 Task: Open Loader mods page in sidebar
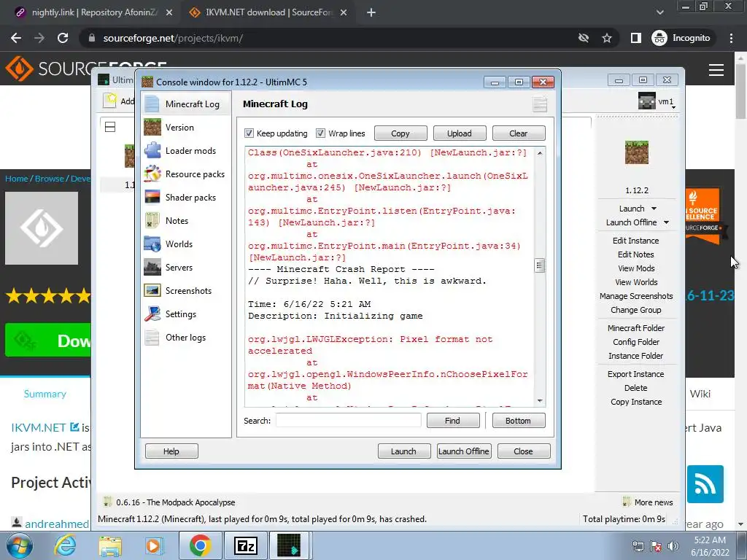coord(186,150)
